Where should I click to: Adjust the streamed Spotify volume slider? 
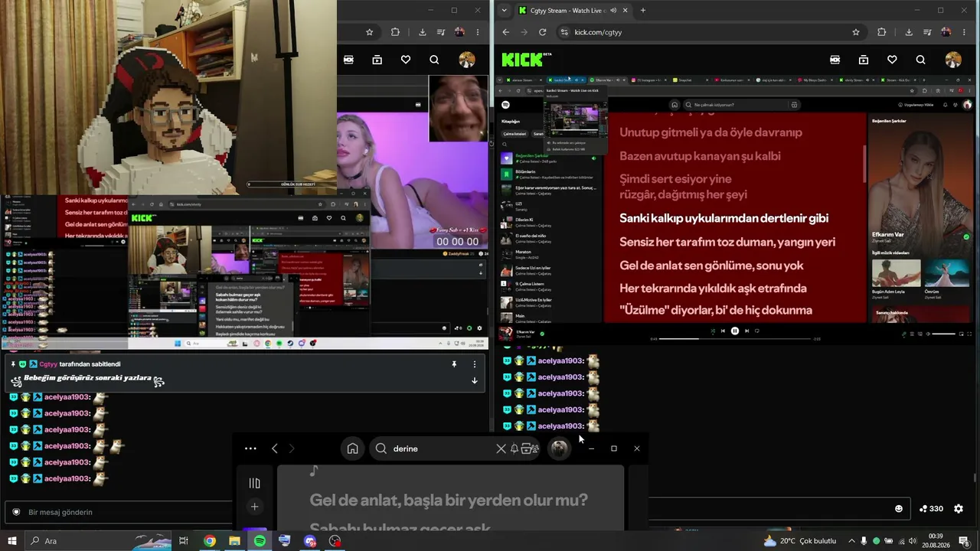[x=943, y=334]
